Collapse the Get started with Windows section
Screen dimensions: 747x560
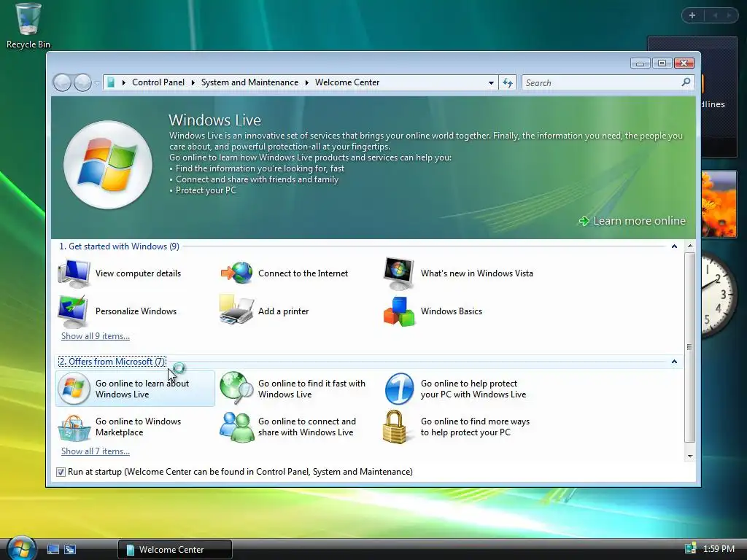tap(674, 246)
